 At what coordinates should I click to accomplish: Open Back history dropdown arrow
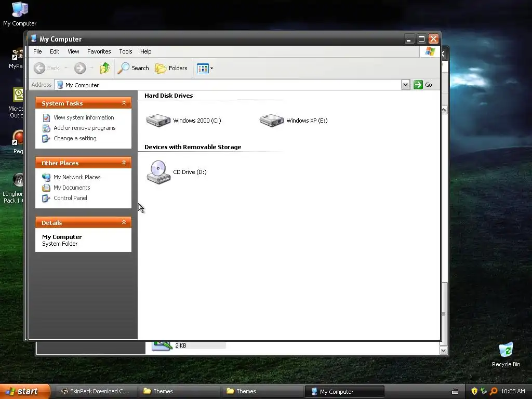tap(66, 68)
